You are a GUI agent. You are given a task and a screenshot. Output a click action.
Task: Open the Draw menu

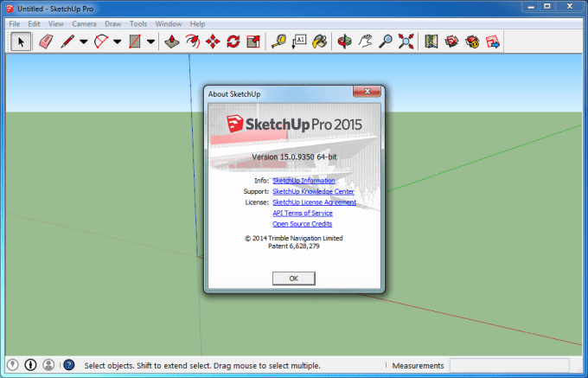pos(113,23)
